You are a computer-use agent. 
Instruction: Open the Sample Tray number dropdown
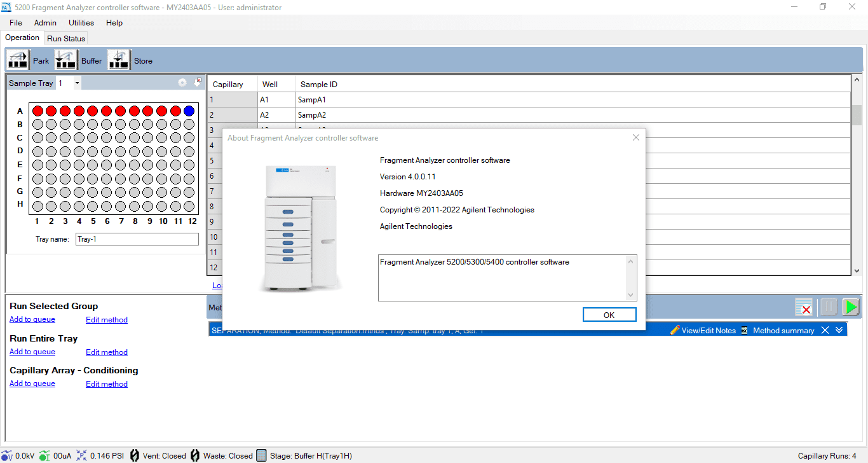coord(77,83)
